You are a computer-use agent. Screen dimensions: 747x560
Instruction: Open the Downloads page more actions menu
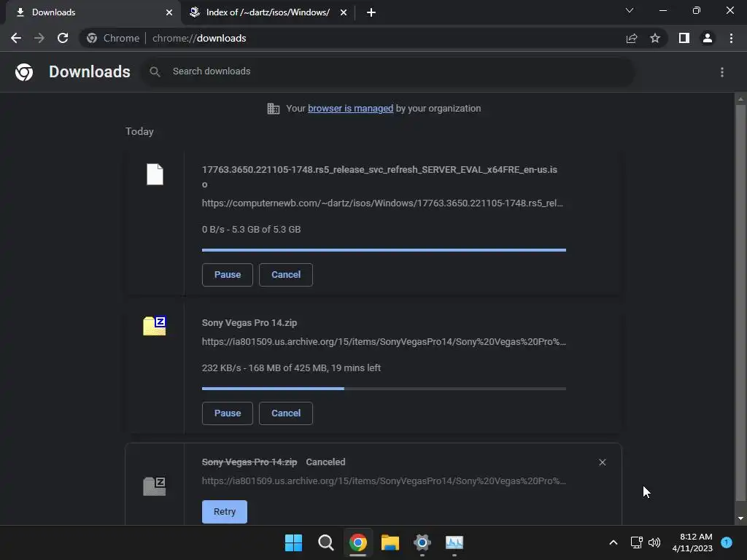[722, 72]
